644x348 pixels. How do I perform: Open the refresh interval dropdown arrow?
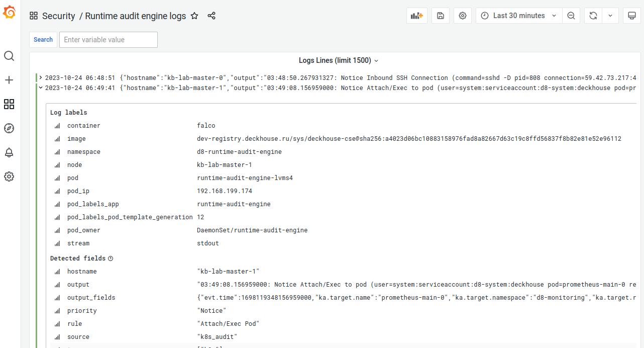coord(610,16)
